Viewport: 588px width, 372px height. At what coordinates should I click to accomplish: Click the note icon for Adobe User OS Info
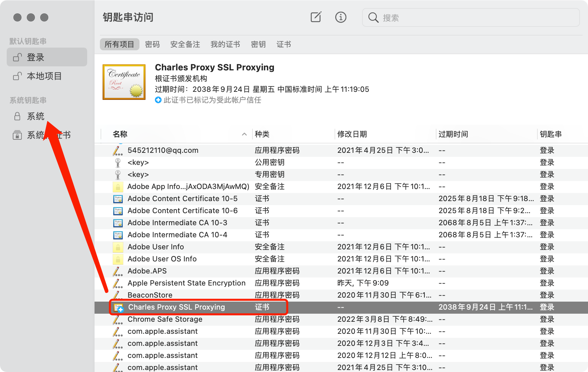pos(118,259)
